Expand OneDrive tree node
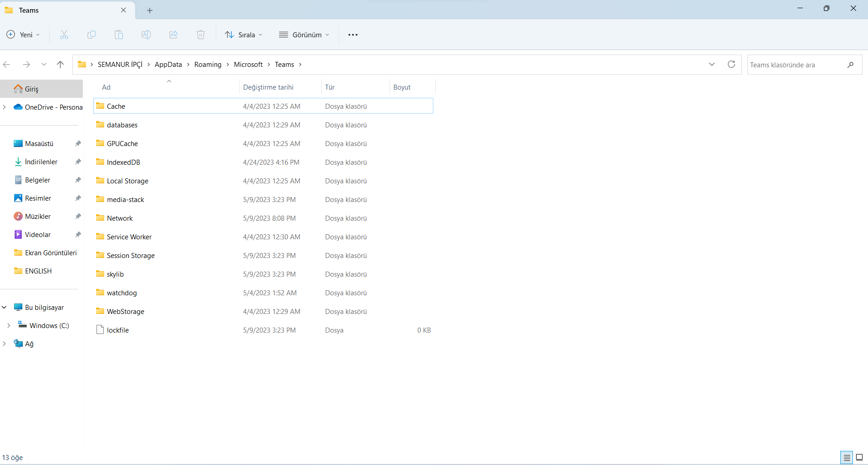The width and height of the screenshot is (868, 465). click(x=5, y=107)
